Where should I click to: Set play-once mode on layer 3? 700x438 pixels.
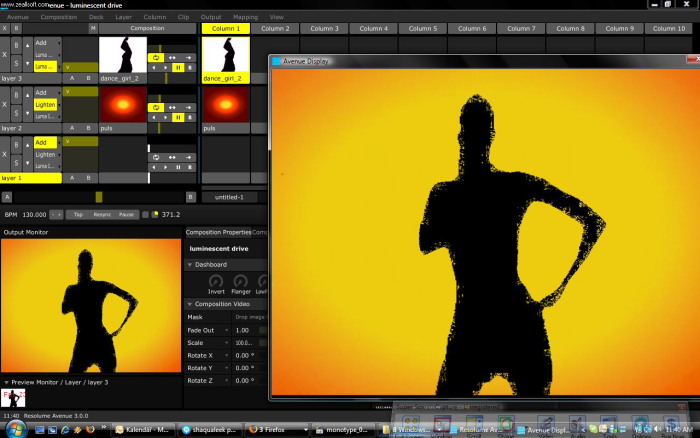click(x=188, y=58)
